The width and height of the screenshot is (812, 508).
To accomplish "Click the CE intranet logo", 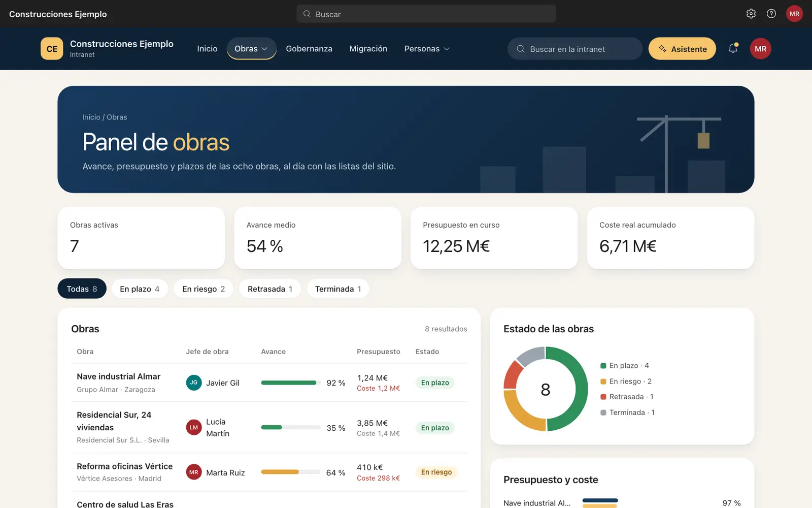I will point(52,49).
